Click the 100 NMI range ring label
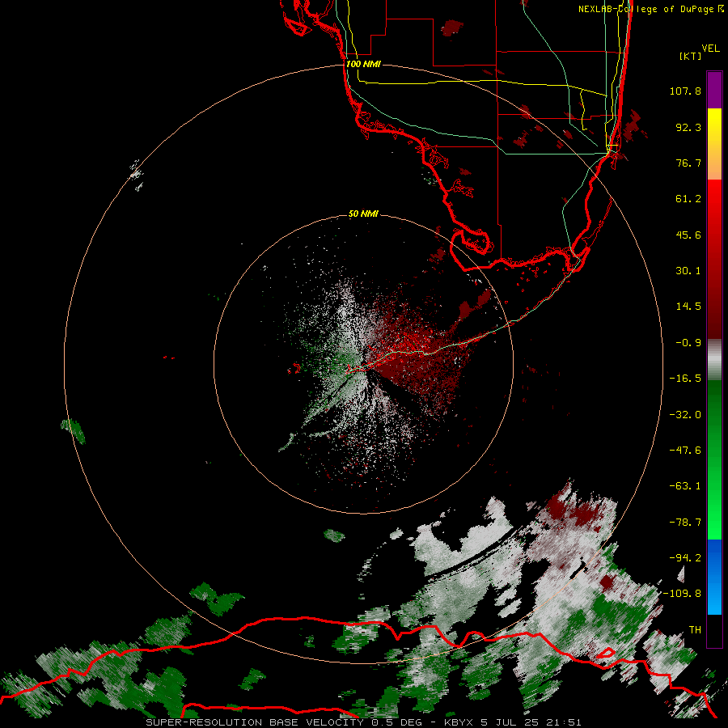The height and width of the screenshot is (728, 728). (x=363, y=64)
